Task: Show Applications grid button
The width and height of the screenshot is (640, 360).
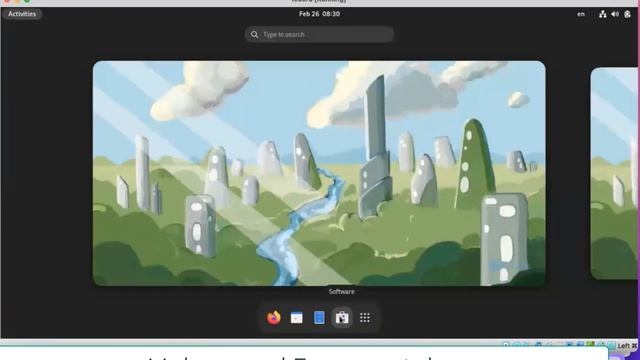Action: 365,318
